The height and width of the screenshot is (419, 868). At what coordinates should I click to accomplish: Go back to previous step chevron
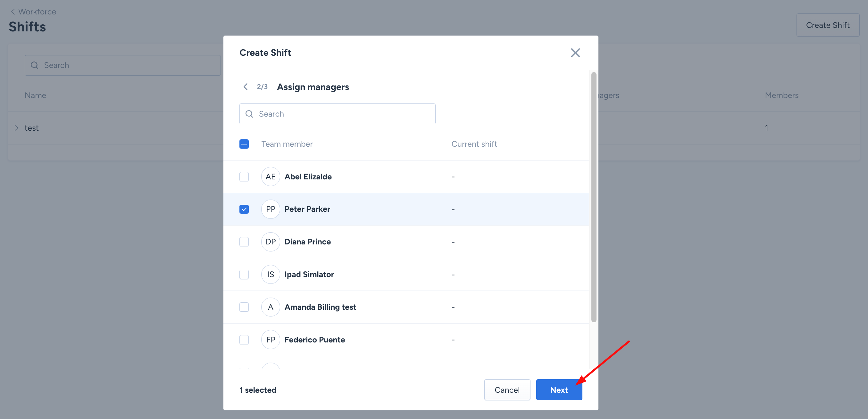246,87
